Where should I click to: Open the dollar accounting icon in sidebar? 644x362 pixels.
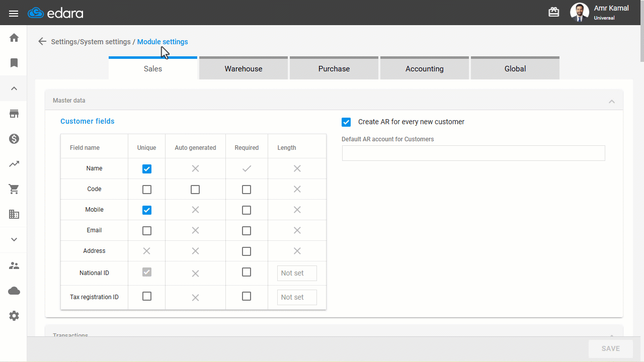click(14, 139)
